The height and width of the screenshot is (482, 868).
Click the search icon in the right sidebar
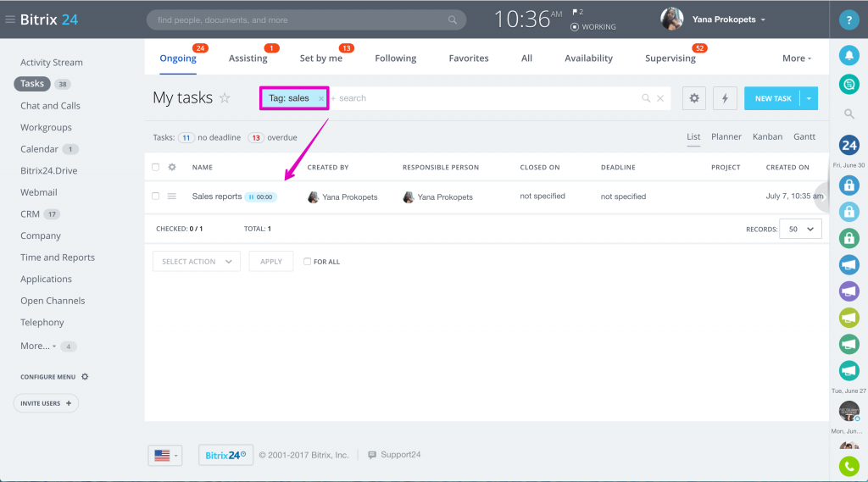click(x=849, y=114)
